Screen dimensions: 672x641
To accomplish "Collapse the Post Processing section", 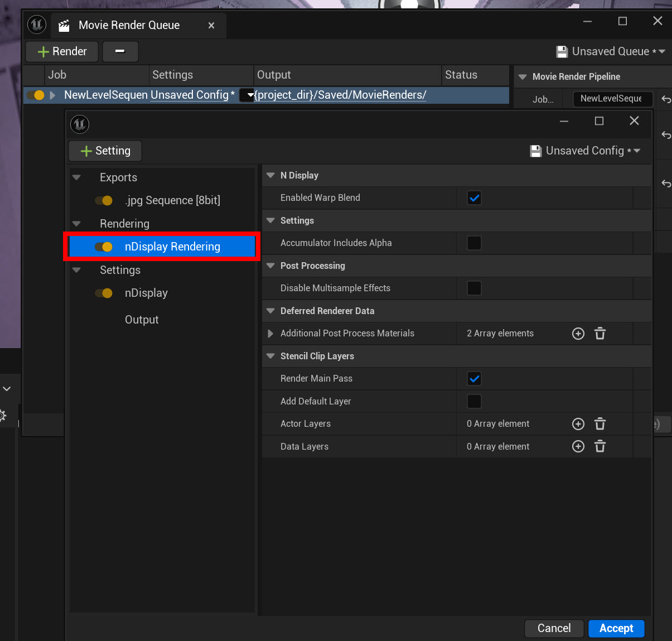I will click(x=270, y=266).
